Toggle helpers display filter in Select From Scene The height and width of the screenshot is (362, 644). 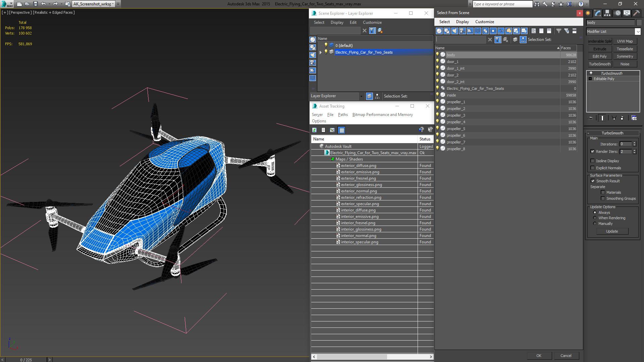coord(470,31)
